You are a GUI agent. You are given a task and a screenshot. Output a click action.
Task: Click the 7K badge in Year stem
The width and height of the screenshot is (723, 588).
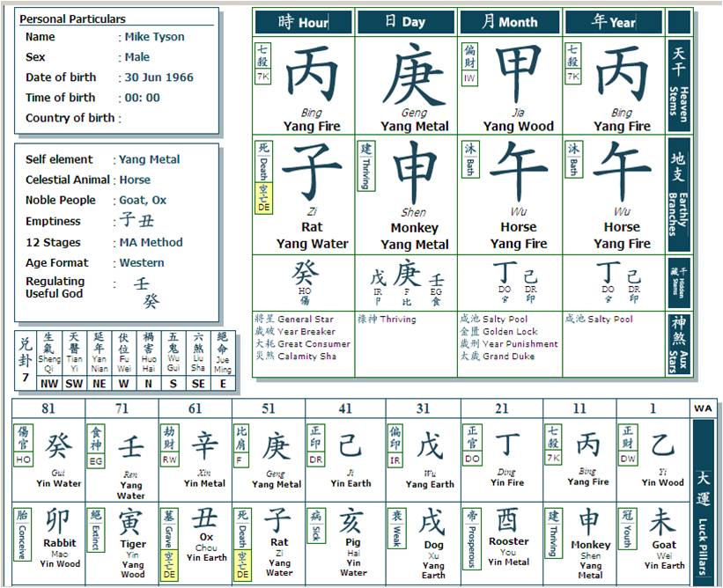[572, 77]
